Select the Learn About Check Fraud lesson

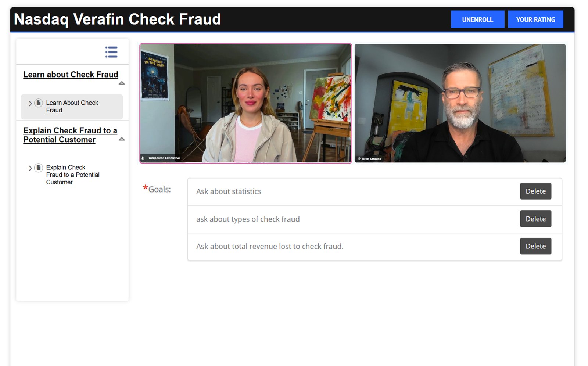point(72,107)
